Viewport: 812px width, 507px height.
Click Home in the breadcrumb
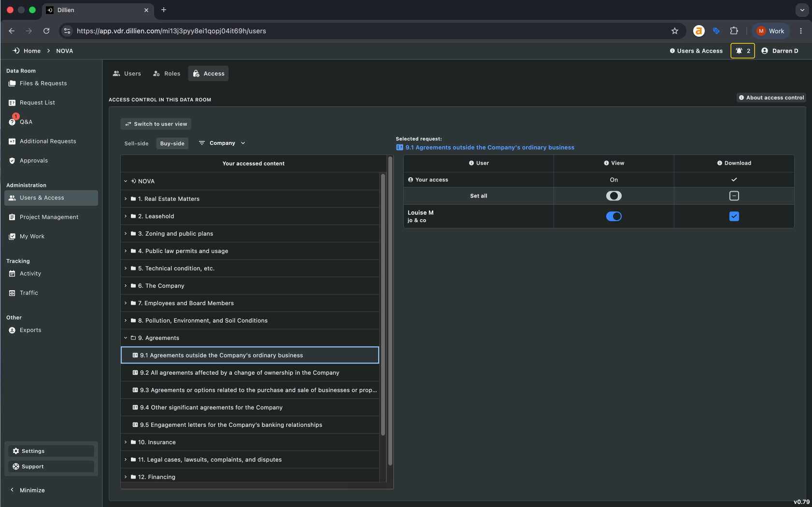pos(32,51)
